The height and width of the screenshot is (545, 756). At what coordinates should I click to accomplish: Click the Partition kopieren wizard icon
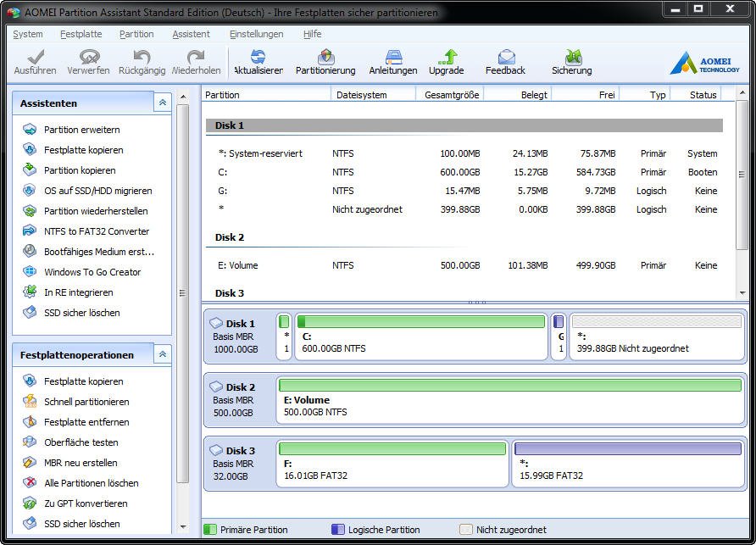pos(30,170)
